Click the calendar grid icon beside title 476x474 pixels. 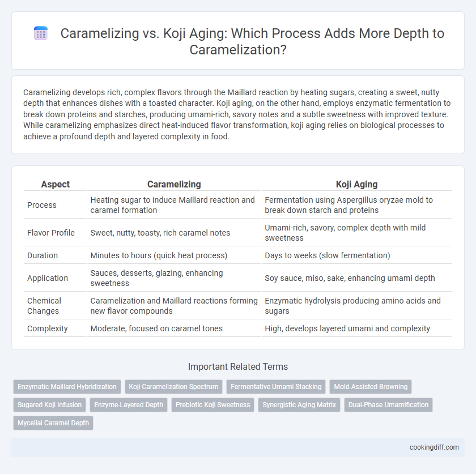click(x=41, y=33)
